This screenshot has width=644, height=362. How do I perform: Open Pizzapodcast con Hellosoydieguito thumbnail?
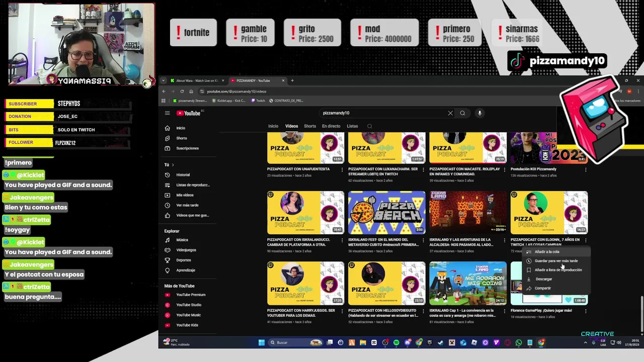(386, 283)
